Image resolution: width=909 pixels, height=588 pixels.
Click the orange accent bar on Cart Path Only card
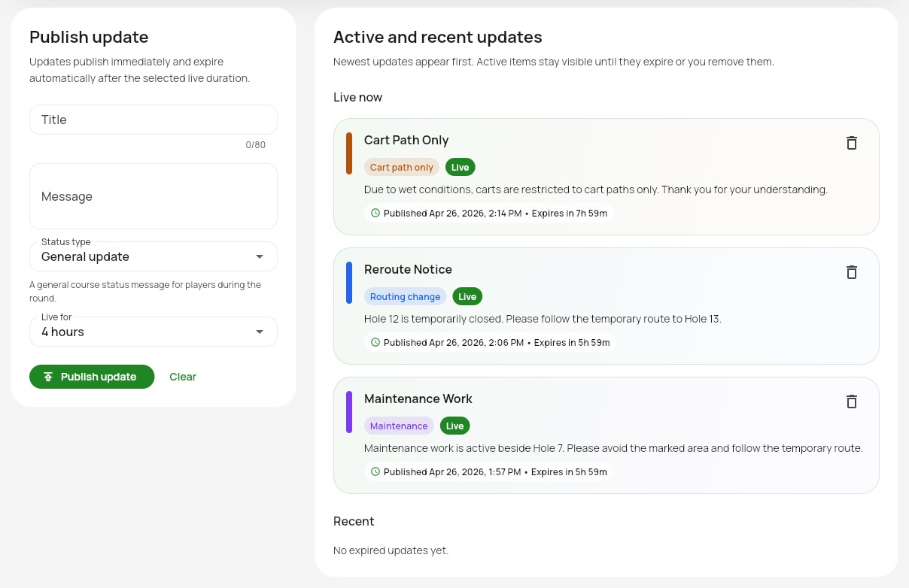[349, 152]
